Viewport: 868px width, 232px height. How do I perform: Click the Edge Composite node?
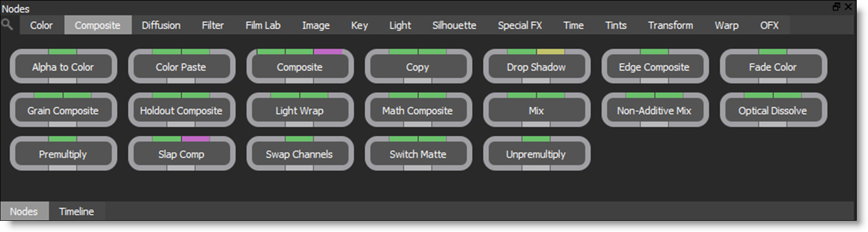(654, 67)
